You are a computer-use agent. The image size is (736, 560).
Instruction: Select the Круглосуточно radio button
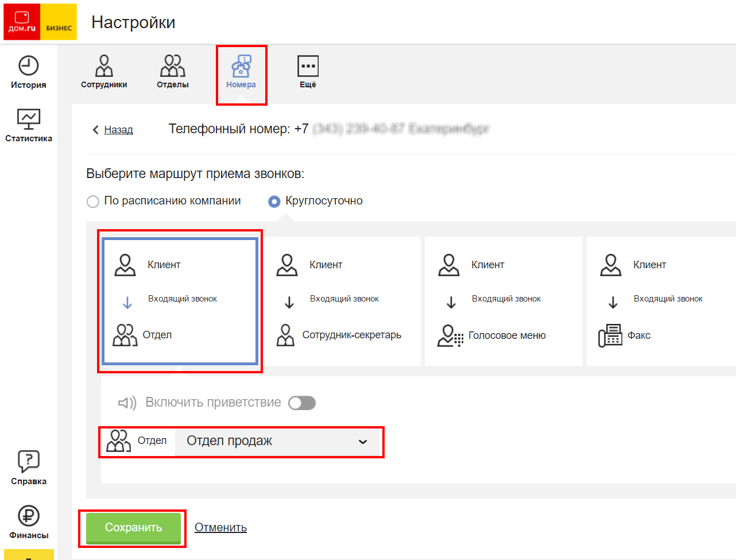coord(274,202)
